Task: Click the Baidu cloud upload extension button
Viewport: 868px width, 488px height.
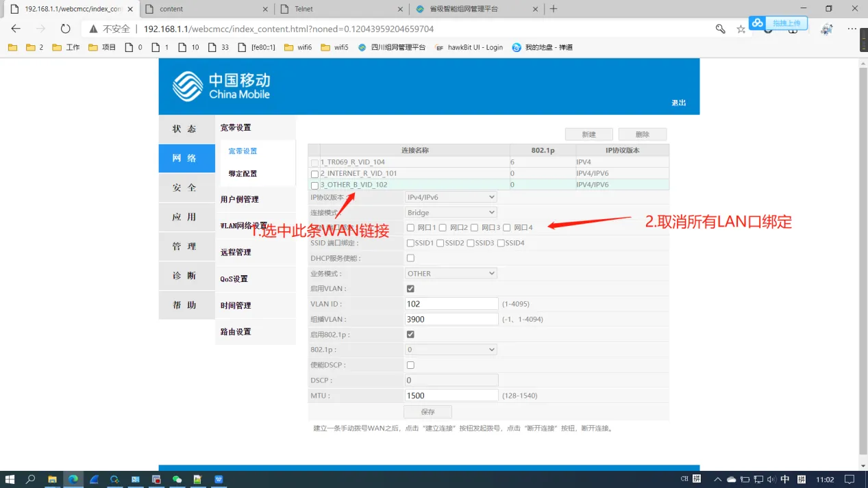Action: click(x=778, y=23)
